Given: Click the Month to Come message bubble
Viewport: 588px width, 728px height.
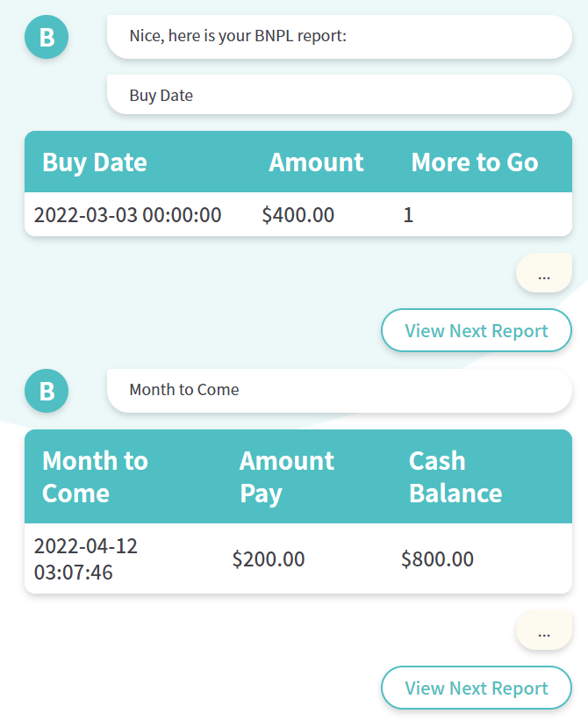Looking at the screenshot, I should [x=340, y=391].
